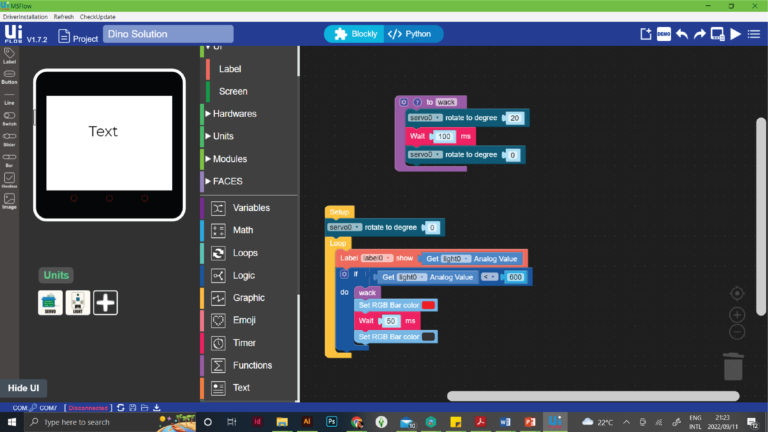The height and width of the screenshot is (432, 768).
Task: Expand the Hardwares category
Action: point(233,114)
